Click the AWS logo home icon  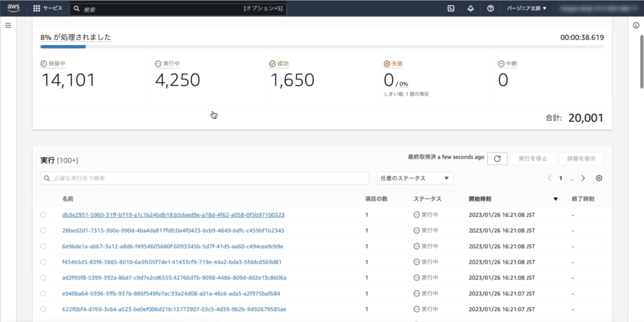(13, 8)
